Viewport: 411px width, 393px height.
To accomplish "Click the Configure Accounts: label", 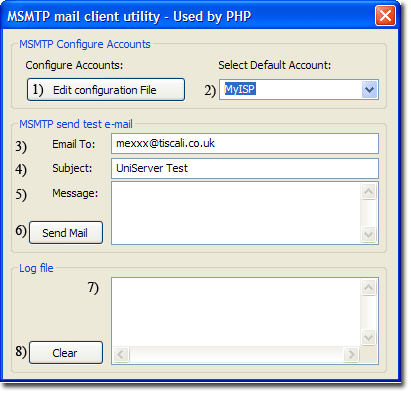I will click(74, 65).
